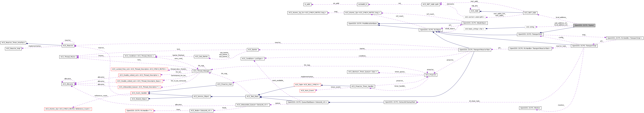Open the OpenDDS::DCPS::WeakObject node
644x113 pixels.
[x=475, y=23]
